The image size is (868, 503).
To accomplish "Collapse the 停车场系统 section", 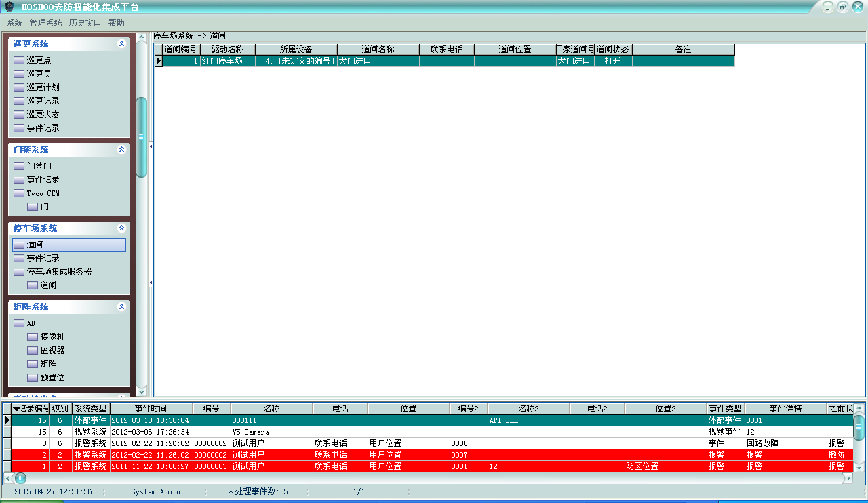I will (121, 228).
